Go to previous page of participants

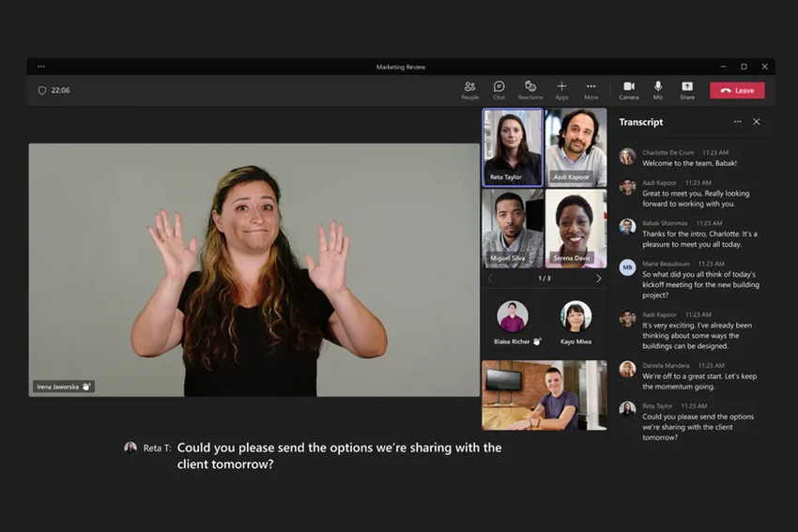tap(490, 279)
